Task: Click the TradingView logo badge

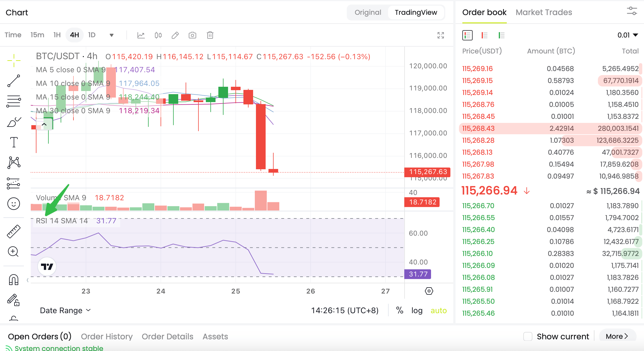Action: tap(47, 267)
